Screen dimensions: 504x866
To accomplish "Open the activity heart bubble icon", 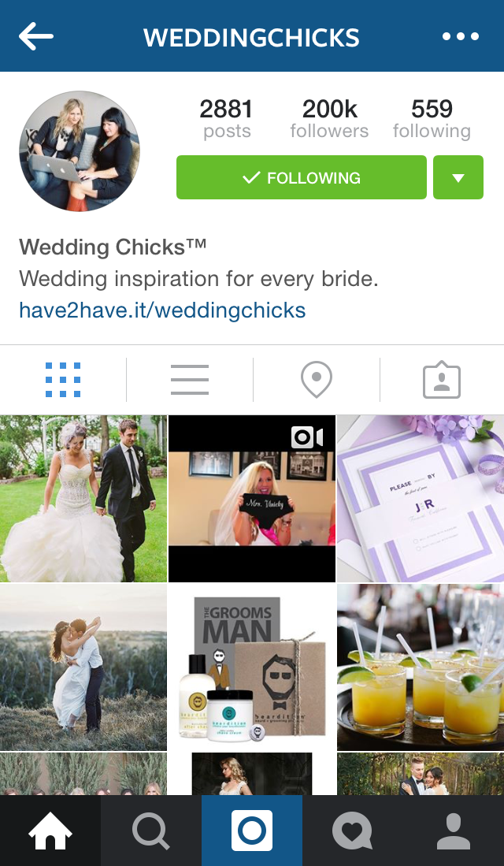I will pyautogui.click(x=353, y=831).
